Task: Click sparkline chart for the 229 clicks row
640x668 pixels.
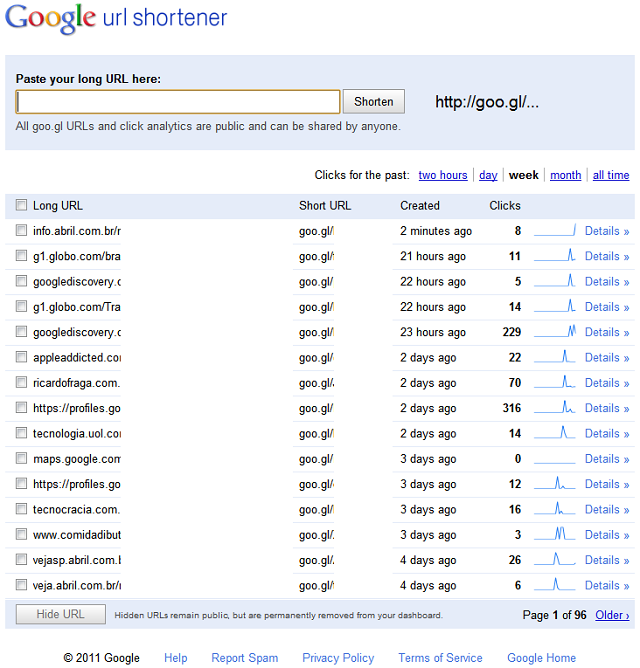Action: pyautogui.click(x=555, y=332)
